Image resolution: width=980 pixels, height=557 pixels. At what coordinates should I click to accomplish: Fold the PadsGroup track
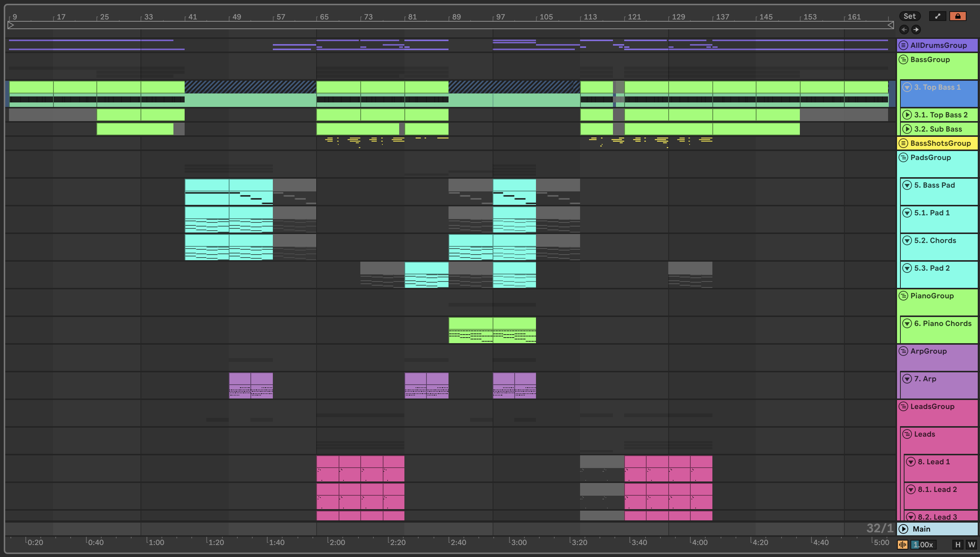tap(903, 157)
